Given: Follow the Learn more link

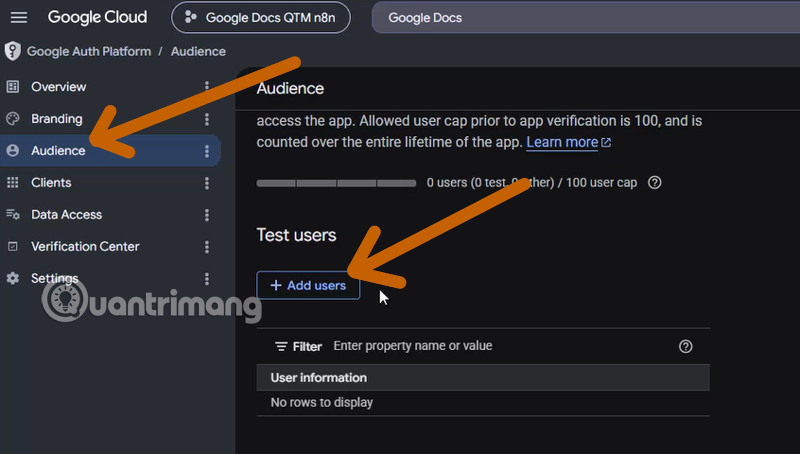Looking at the screenshot, I should [562, 142].
